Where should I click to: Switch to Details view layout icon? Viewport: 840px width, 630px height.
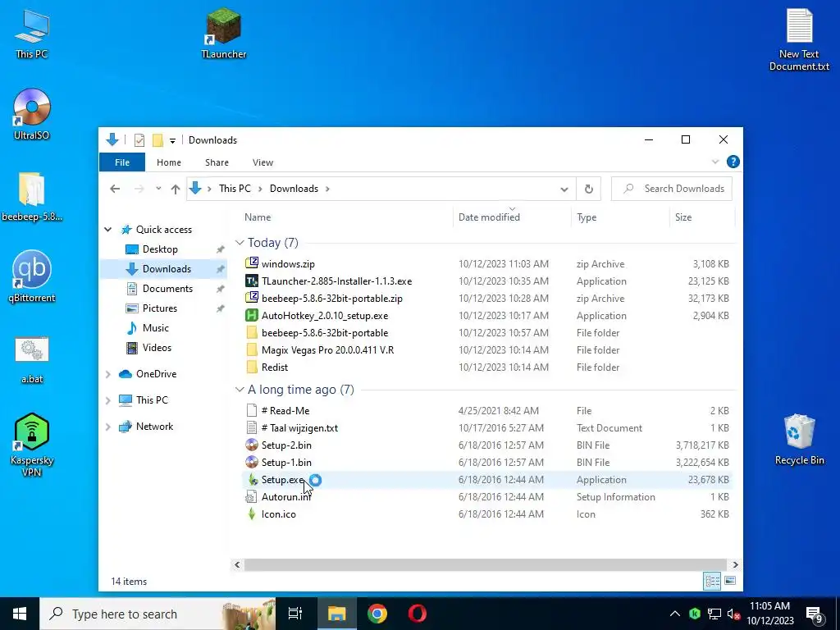point(712,581)
